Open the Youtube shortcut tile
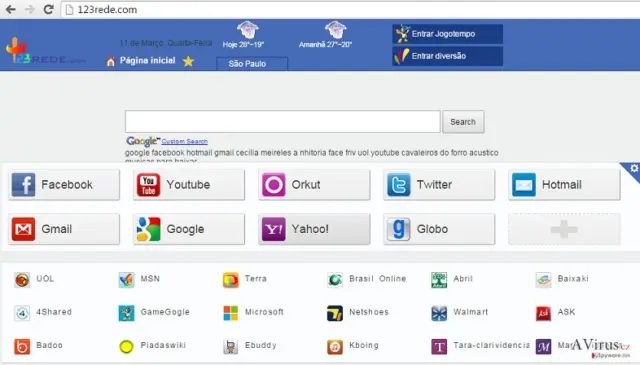 tap(189, 185)
